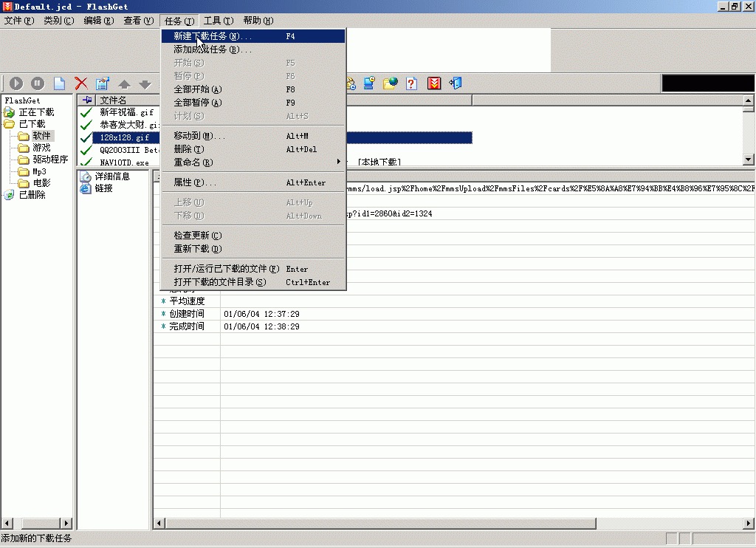Image resolution: width=756 pixels, height=548 pixels.
Task: Click the computer with clock toolbar icon
Action: coord(369,83)
